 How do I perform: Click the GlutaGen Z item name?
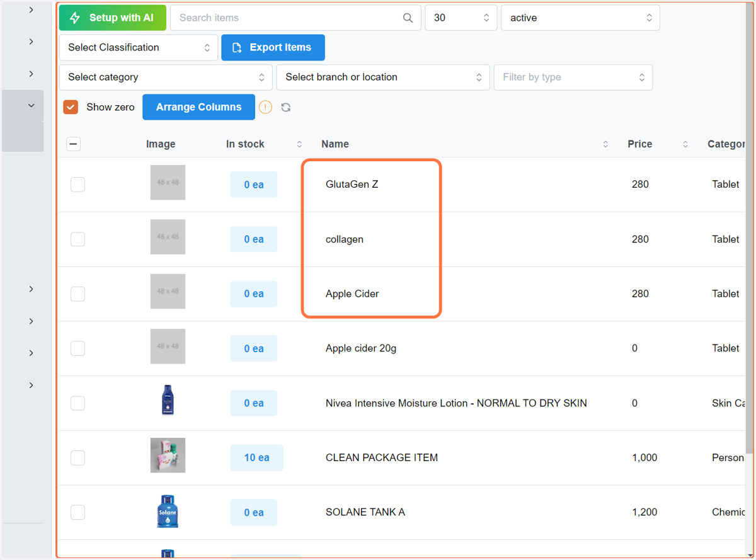pyautogui.click(x=352, y=185)
